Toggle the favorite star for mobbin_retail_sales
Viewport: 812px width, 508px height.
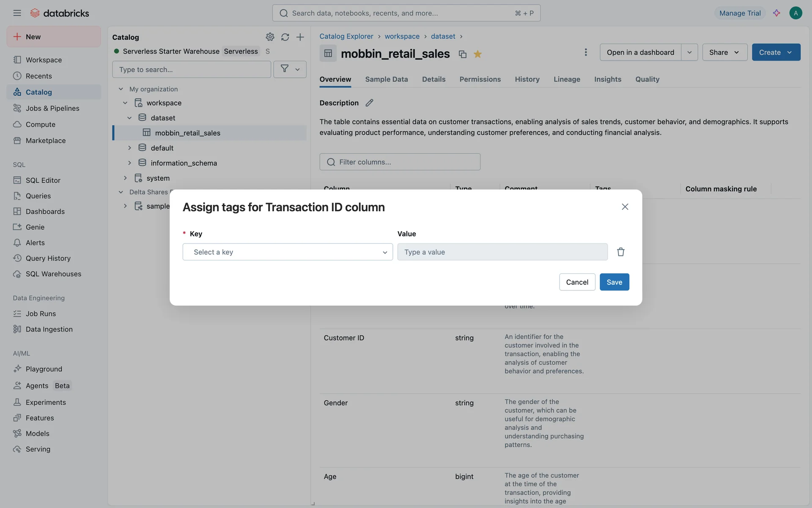click(477, 54)
